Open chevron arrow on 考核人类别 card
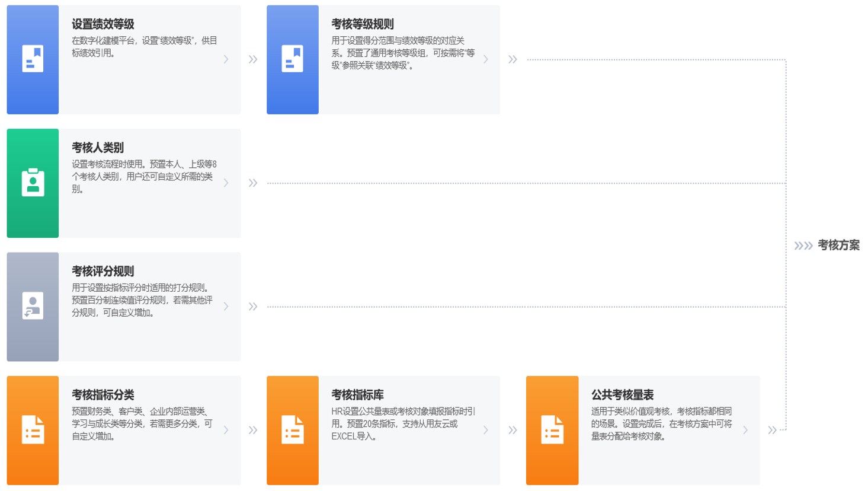The image size is (868, 491). pyautogui.click(x=226, y=183)
